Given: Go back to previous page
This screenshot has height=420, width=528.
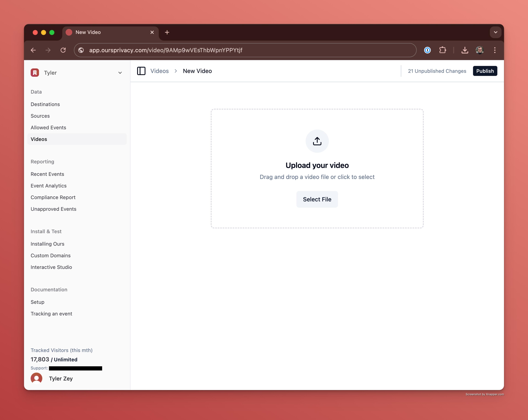Looking at the screenshot, I should 33,50.
